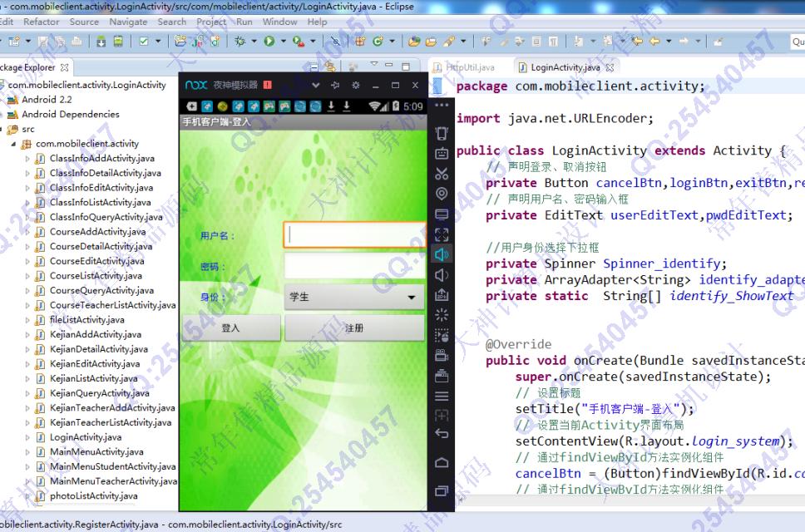Viewport: 805px width, 532px height.
Task: Open the Nox title bar chevron menu
Action: pos(316,85)
